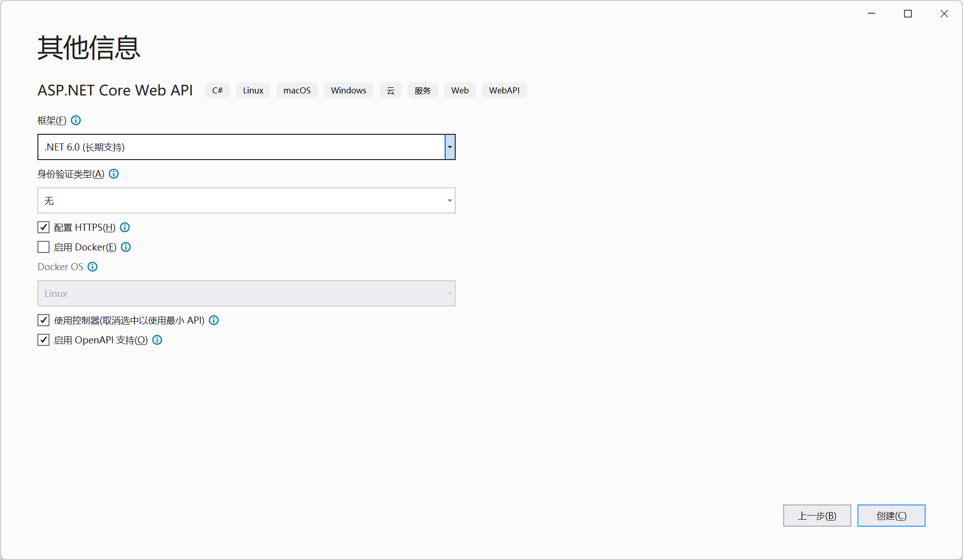
Task: Click the 身份验证类型(A) label
Action: pyautogui.click(x=71, y=174)
